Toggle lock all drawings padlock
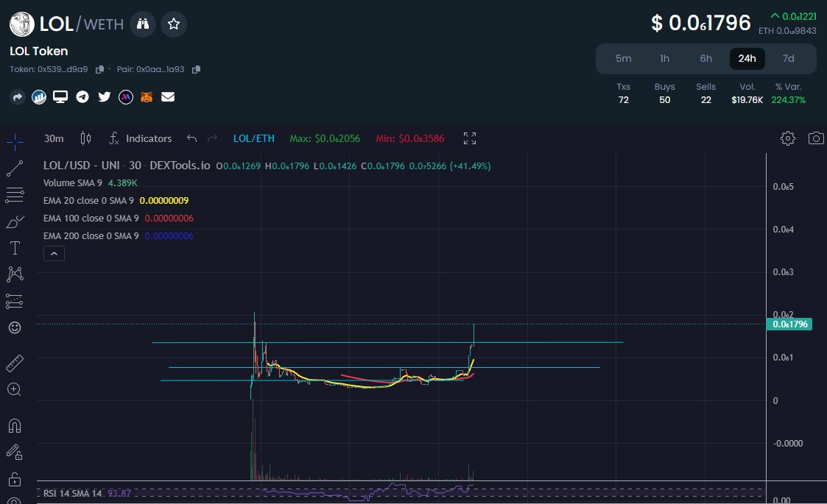 tap(15, 479)
